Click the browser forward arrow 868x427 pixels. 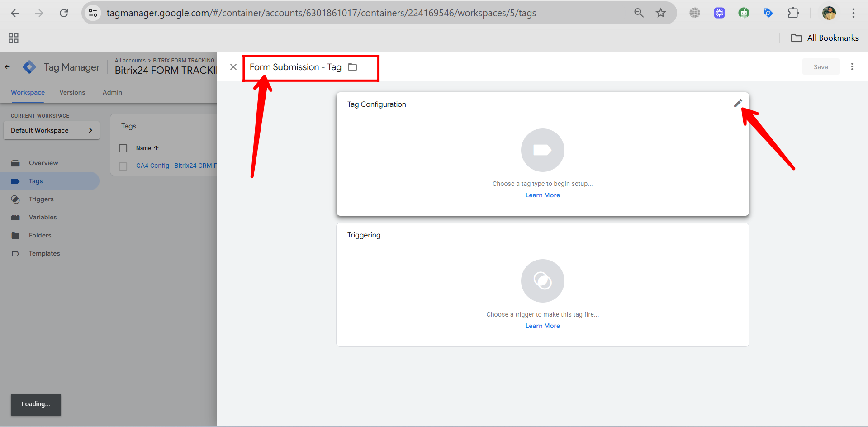tap(39, 13)
